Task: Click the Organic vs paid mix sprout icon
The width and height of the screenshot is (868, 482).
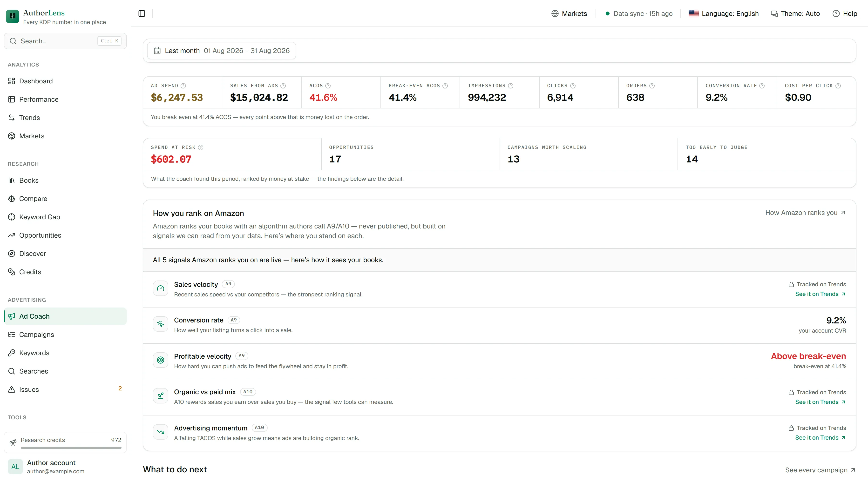Action: [160, 396]
